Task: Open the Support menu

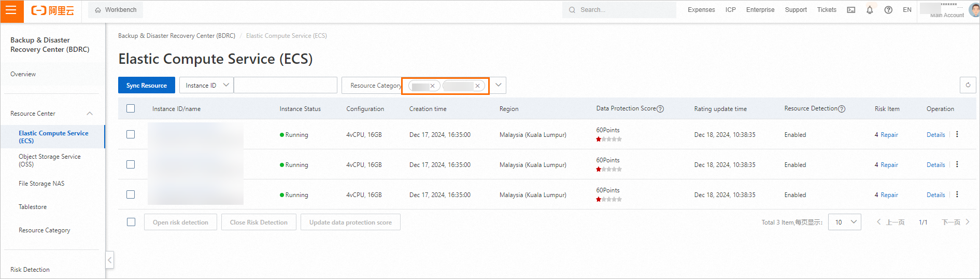Action: click(x=796, y=10)
